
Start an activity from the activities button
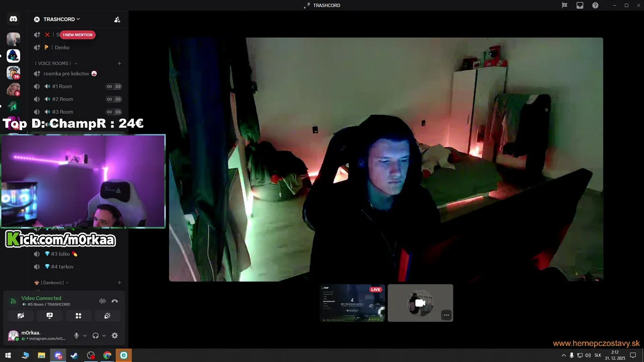[78, 316]
